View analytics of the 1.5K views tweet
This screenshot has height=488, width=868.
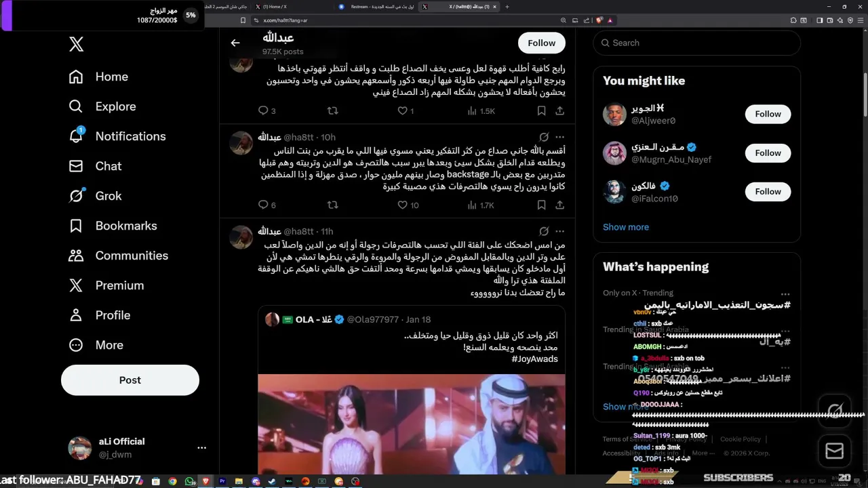pos(481,110)
